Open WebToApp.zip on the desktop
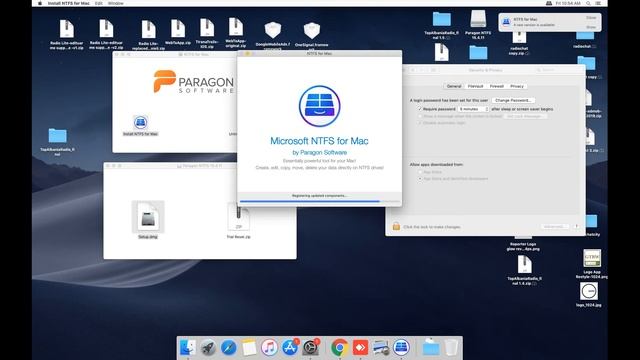The height and width of the screenshot is (360, 640). (x=178, y=29)
